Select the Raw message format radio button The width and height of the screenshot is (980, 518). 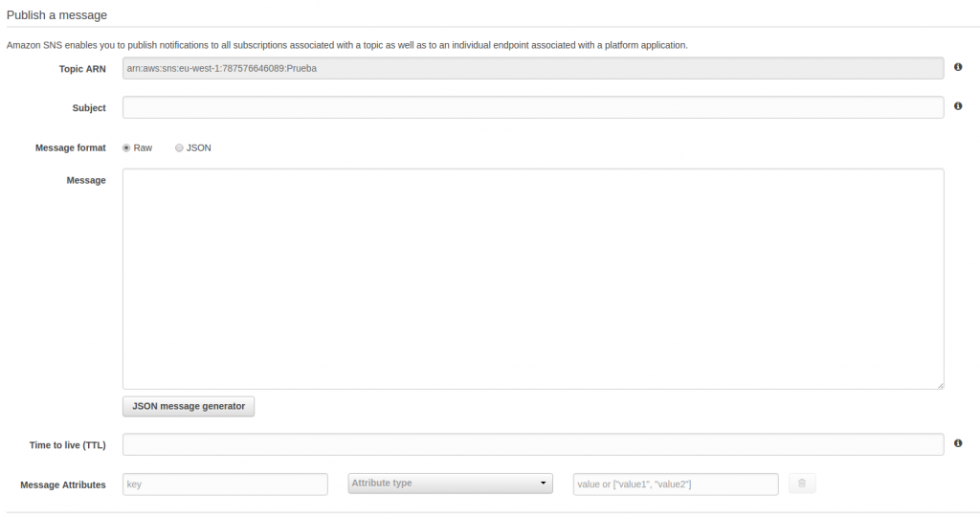126,148
